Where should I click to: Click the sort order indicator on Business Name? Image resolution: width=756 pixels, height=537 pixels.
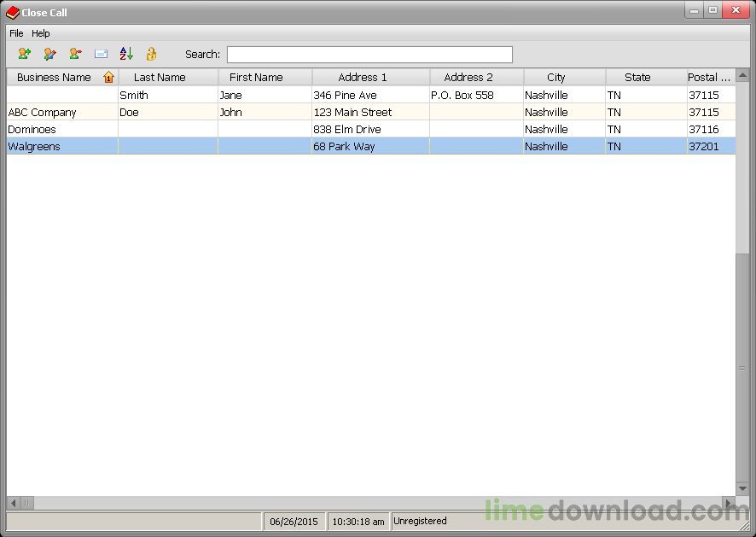tap(108, 77)
